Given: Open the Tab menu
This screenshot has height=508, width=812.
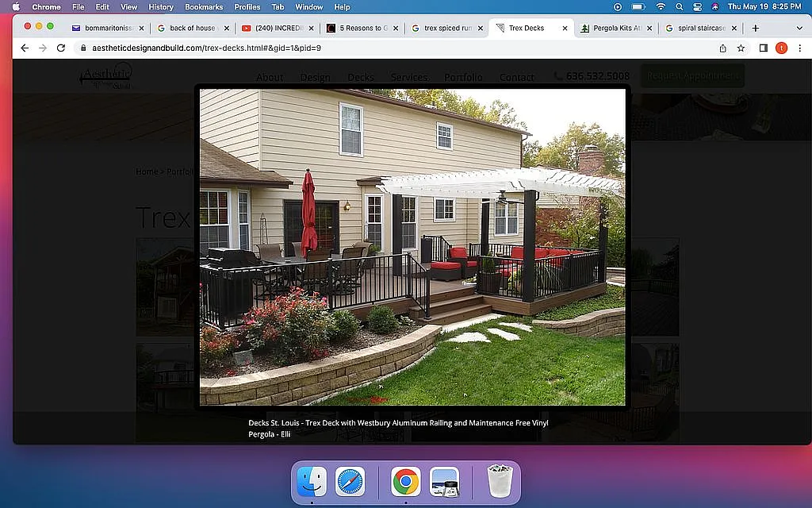Looking at the screenshot, I should 278,6.
